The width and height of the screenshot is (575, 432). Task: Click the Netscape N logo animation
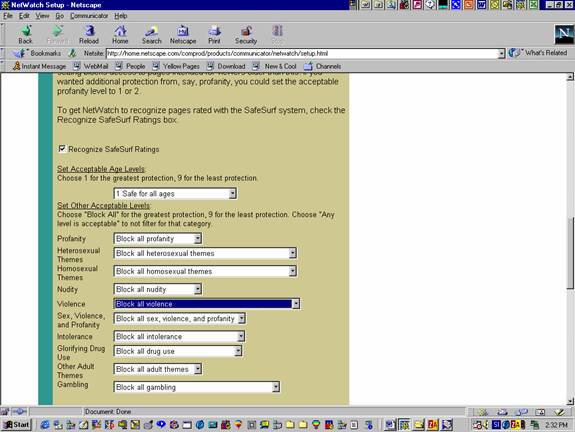(x=564, y=34)
